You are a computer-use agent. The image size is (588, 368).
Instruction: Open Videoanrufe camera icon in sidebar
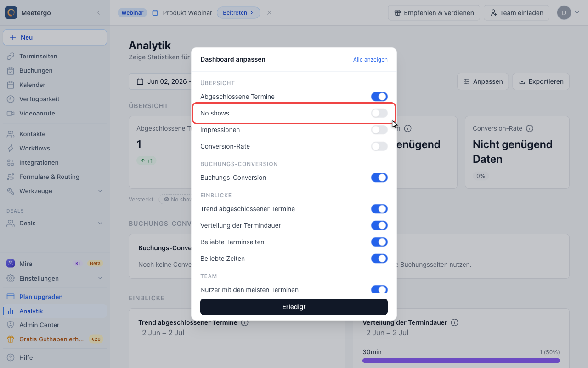(x=11, y=113)
